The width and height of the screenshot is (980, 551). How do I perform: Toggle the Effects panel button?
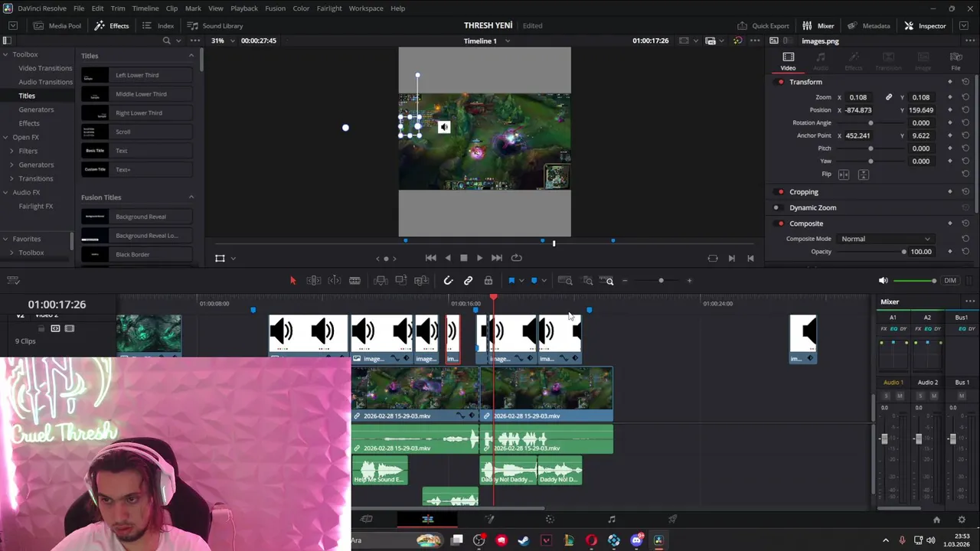tap(112, 26)
